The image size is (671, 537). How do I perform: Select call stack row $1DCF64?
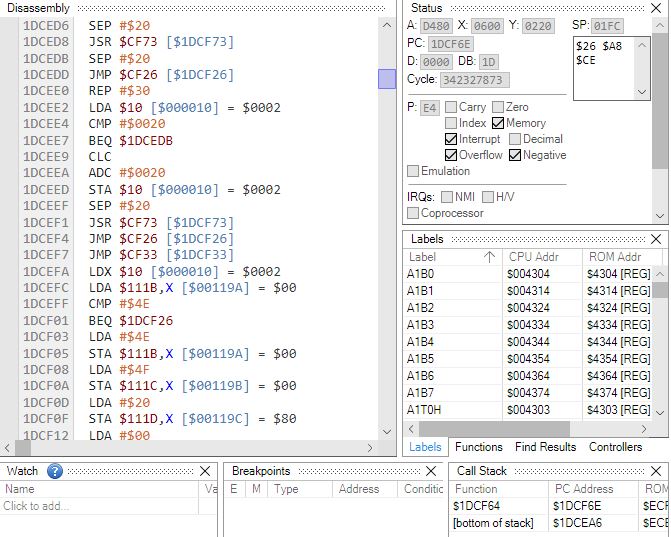(559, 506)
